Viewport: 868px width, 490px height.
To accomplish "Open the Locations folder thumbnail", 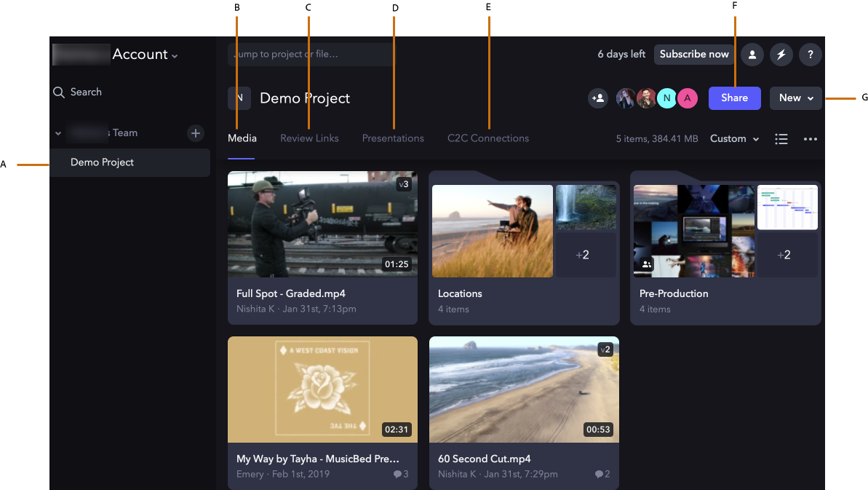I will click(492, 231).
